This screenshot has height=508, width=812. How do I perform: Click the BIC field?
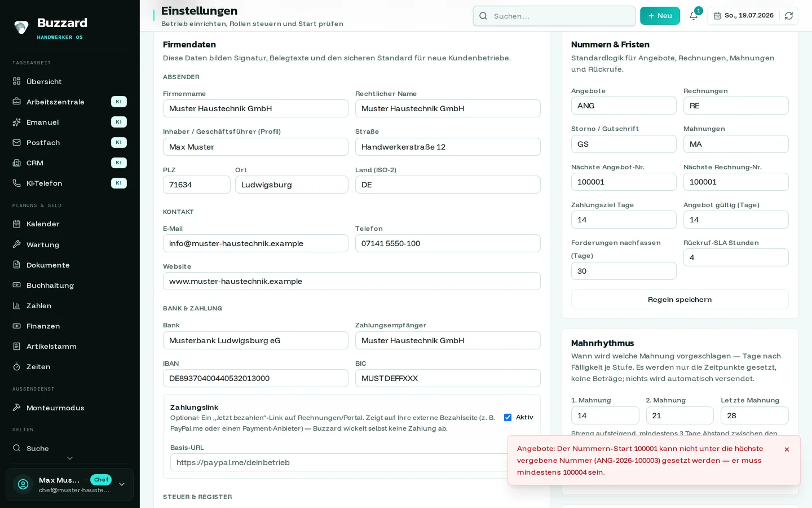[448, 378]
